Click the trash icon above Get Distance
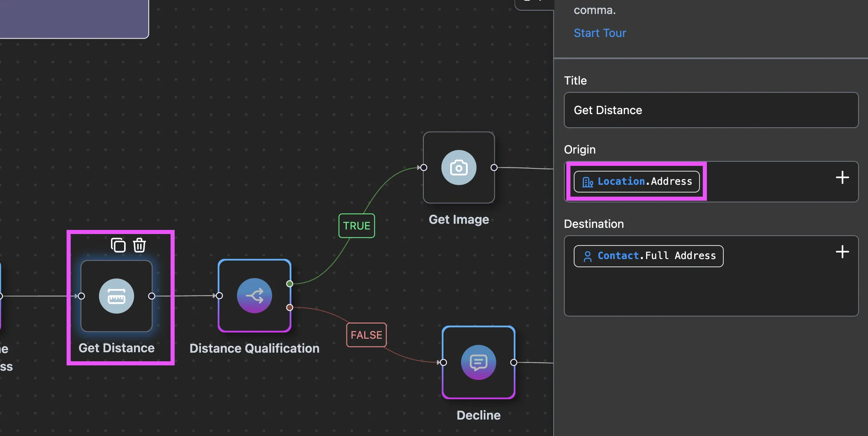Screen dimensions: 868x436 point(139,245)
